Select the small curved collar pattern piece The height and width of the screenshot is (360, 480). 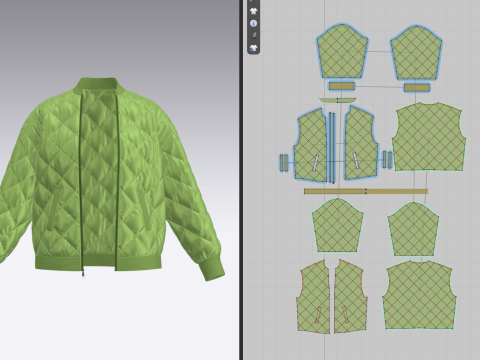pyautogui.click(x=337, y=100)
